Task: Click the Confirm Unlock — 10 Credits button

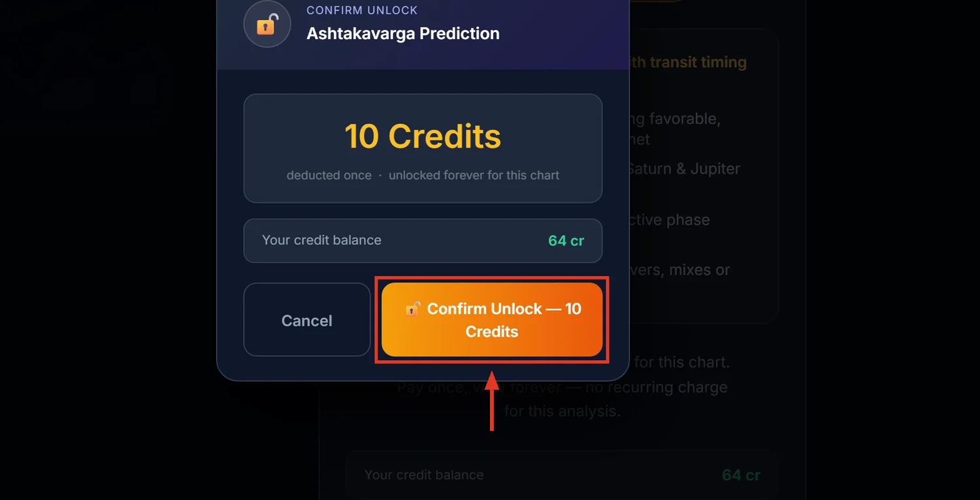Action: [491, 320]
